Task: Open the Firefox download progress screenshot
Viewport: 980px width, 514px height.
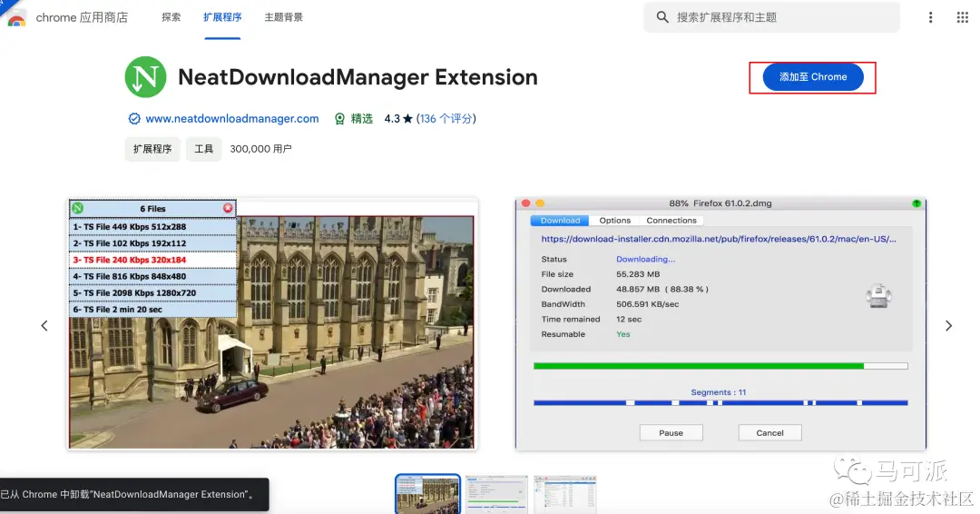Action: [720, 324]
